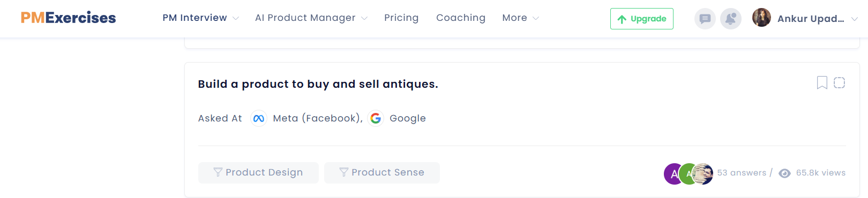
Task: Expand the PM Interview dropdown
Action: click(x=200, y=18)
